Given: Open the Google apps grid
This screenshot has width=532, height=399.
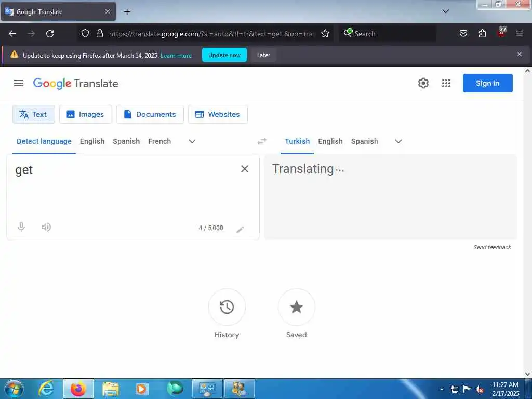Looking at the screenshot, I should pos(446,83).
